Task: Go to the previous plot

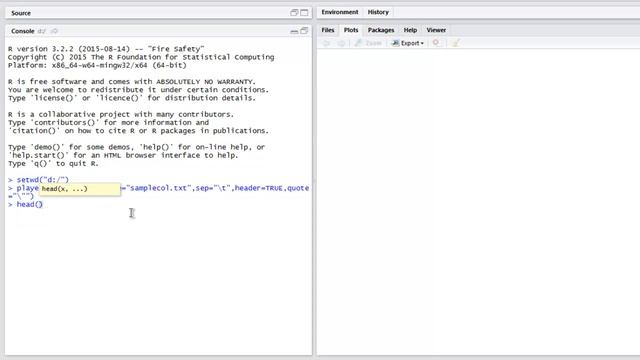Action: click(x=327, y=43)
